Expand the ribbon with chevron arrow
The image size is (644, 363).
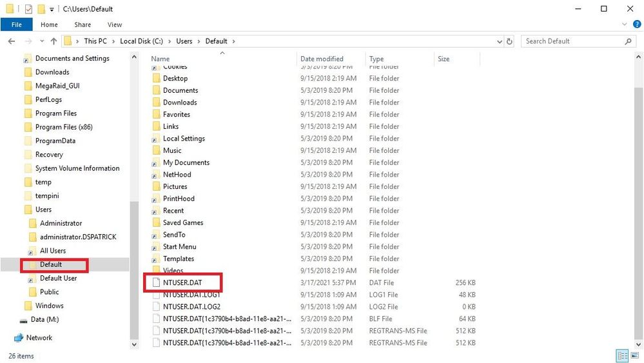click(x=624, y=25)
